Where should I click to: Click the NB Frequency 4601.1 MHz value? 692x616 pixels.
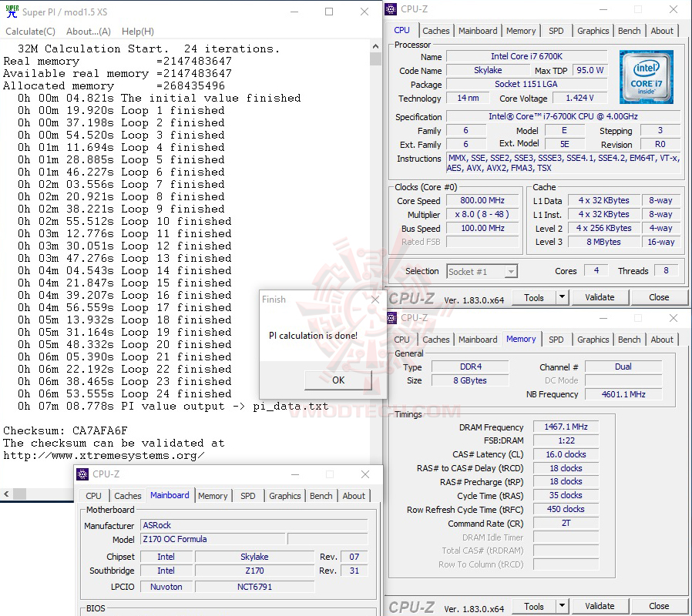623,394
